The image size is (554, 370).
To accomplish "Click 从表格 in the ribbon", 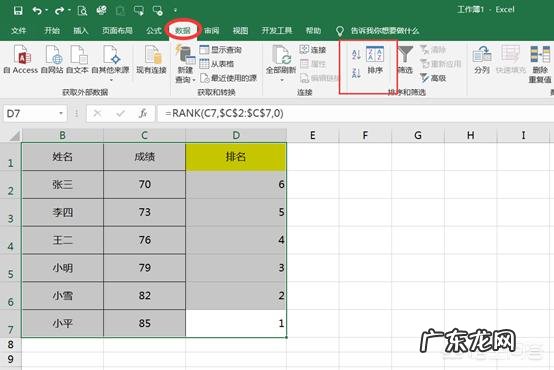I will point(217,64).
